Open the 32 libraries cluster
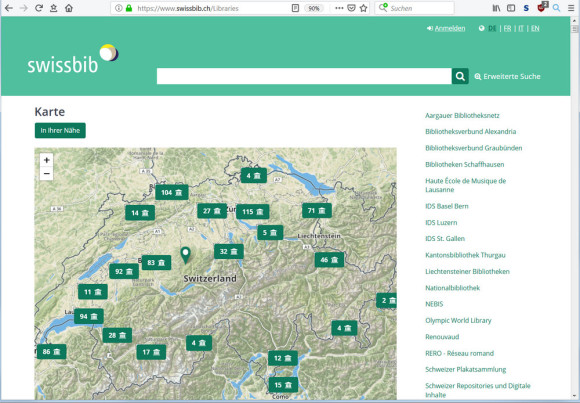The height and width of the screenshot is (403, 580). pyautogui.click(x=229, y=252)
